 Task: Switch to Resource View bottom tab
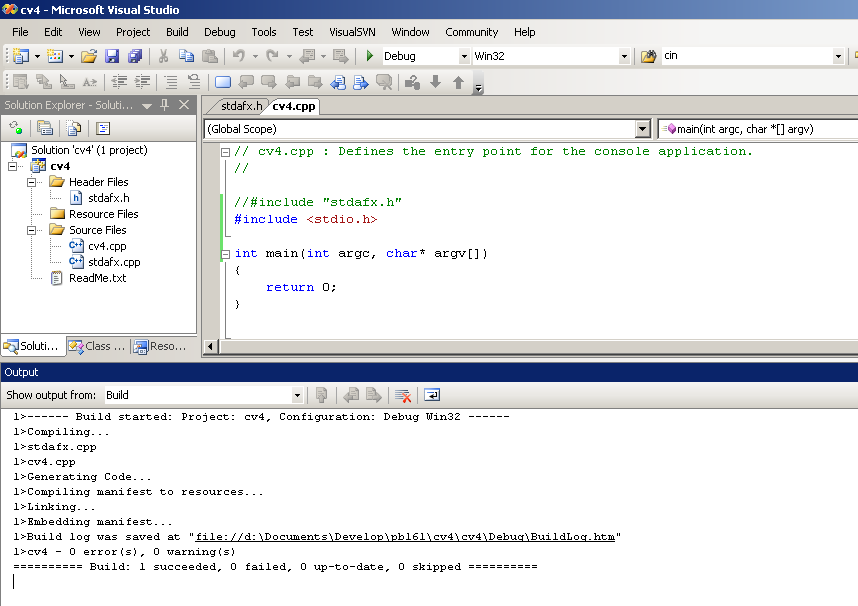160,346
